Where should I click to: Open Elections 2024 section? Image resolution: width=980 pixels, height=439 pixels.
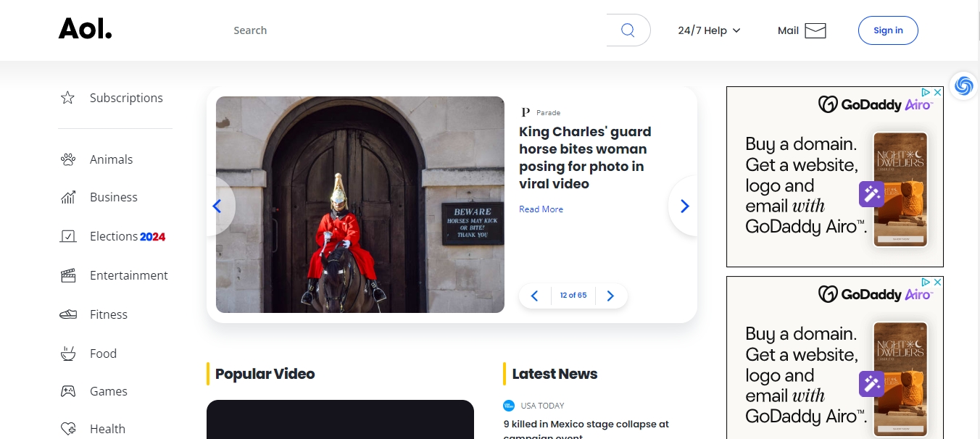coord(127,236)
